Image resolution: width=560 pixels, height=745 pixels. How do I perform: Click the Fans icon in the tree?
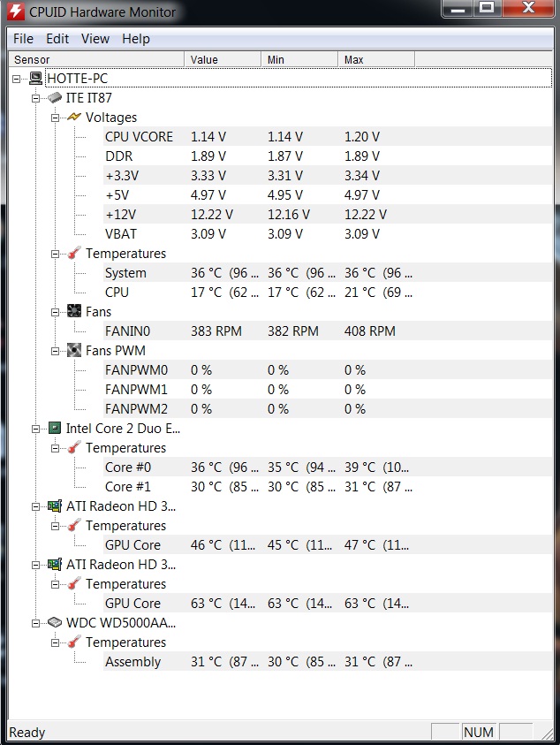(74, 312)
